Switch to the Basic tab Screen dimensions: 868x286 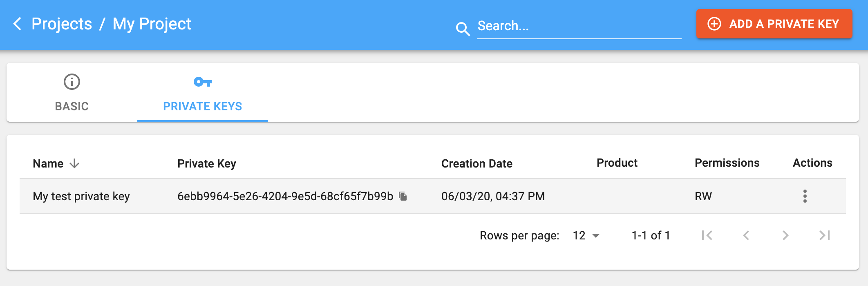pyautogui.click(x=72, y=93)
